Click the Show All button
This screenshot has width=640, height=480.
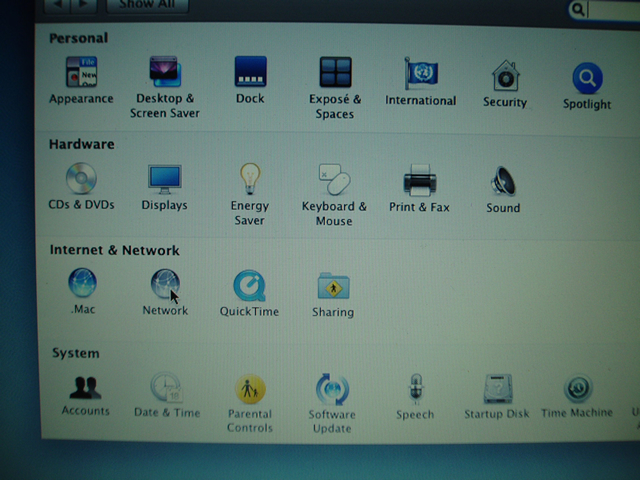coord(147,5)
